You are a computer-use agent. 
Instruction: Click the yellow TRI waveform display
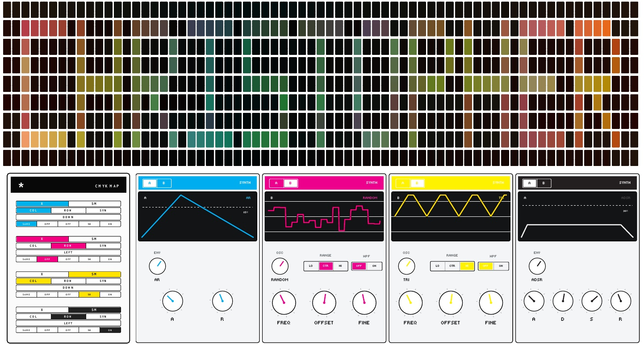pyautogui.click(x=451, y=216)
